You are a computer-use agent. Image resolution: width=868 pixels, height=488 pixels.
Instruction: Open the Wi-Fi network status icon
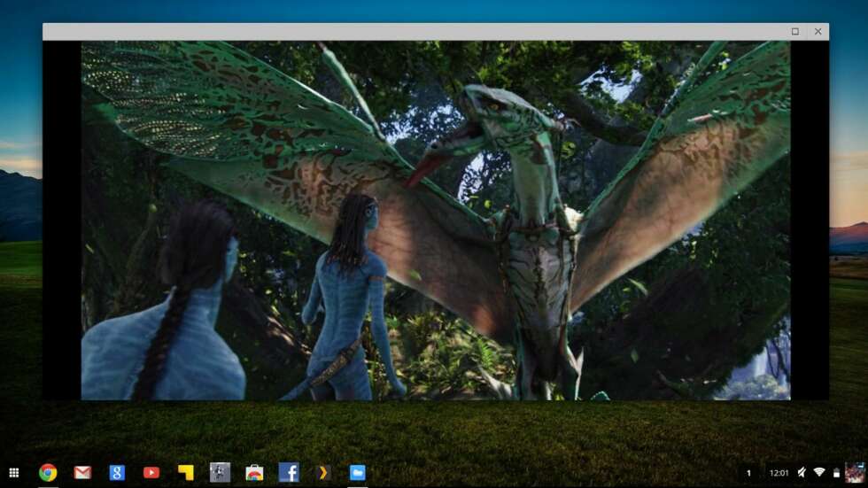[819, 473]
